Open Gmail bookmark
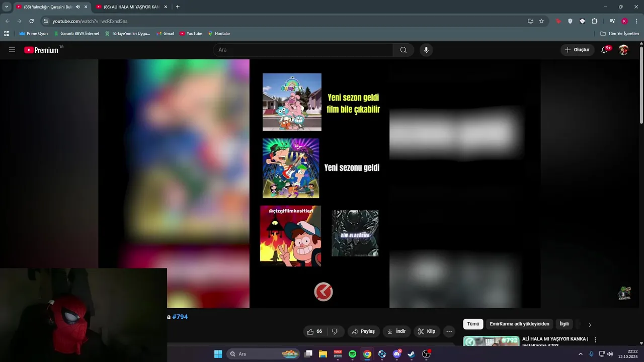Viewport: 644px width, 362px height. pyautogui.click(x=165, y=33)
